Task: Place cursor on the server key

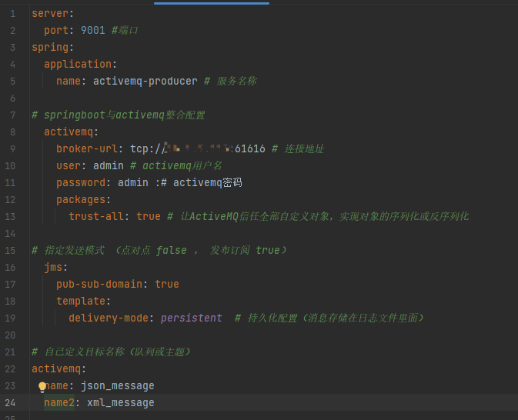Action: [x=49, y=13]
